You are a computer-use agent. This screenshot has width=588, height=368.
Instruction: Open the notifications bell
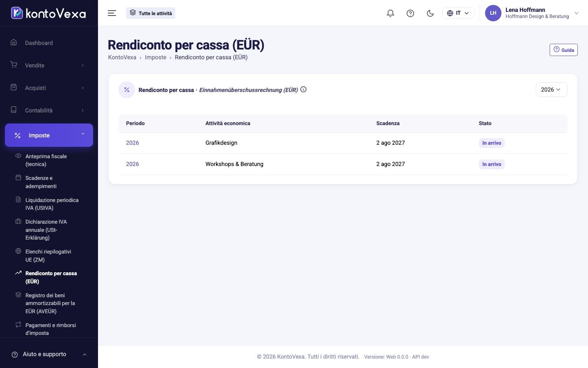390,13
